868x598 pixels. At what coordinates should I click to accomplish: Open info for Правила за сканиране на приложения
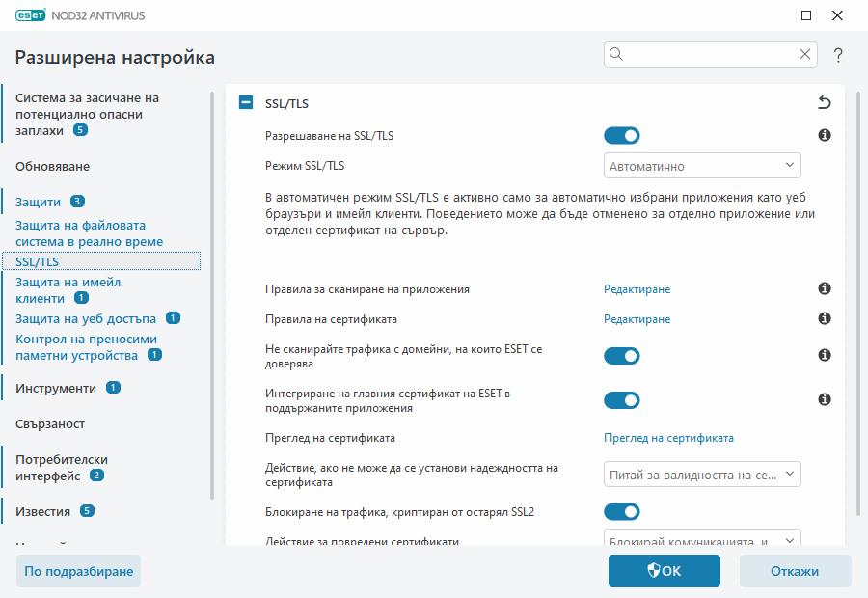coord(825,287)
